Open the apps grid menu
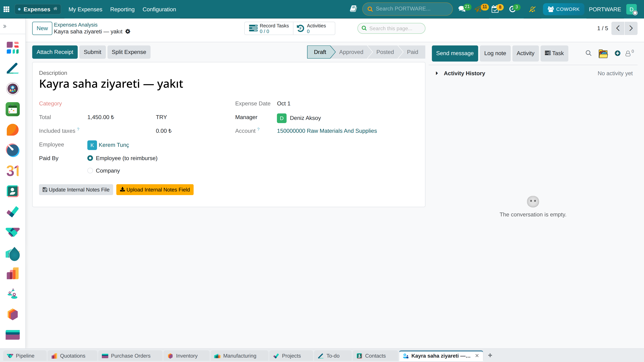This screenshot has height=362, width=644. tap(6, 9)
